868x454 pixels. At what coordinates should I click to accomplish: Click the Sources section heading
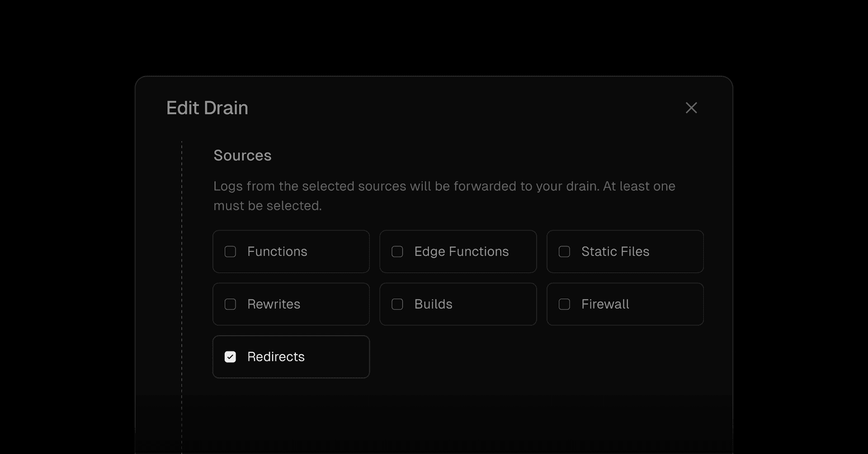[x=242, y=155]
